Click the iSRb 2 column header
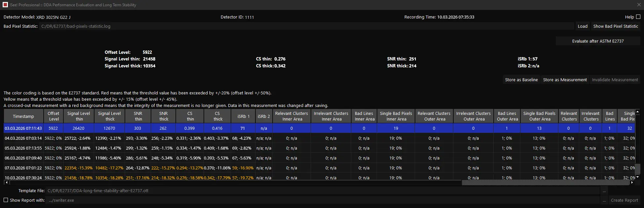The image size is (644, 208). (264, 116)
